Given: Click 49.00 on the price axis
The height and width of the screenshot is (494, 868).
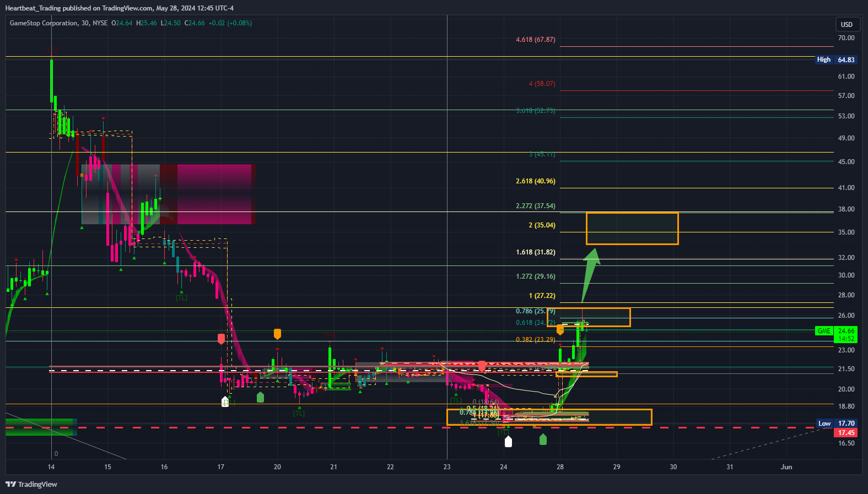Looking at the screenshot, I should point(846,138).
